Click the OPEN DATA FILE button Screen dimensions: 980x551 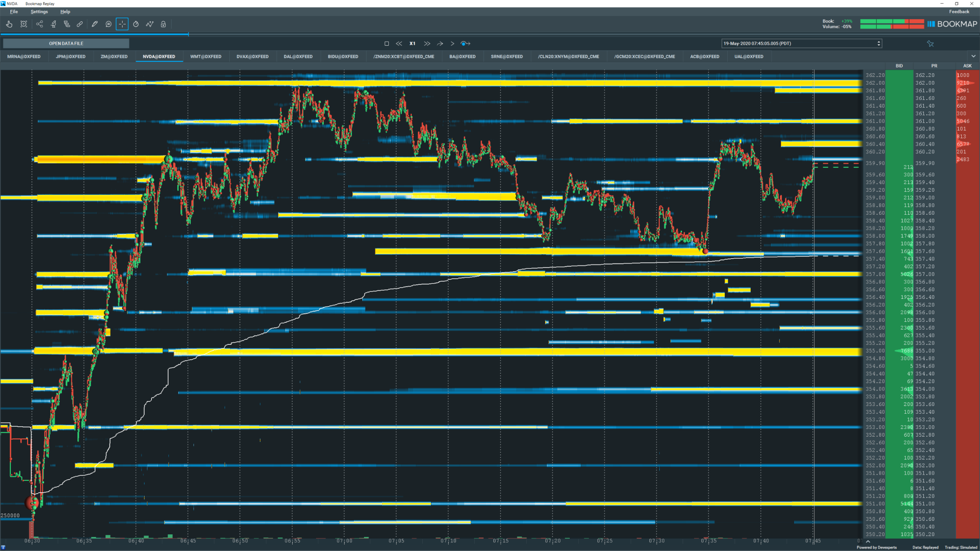click(x=66, y=44)
